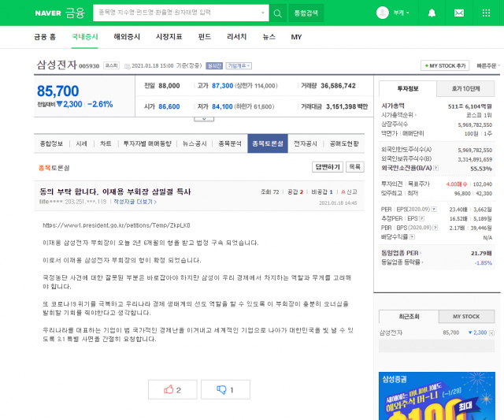Click the thumbs up icon button

[172, 390]
